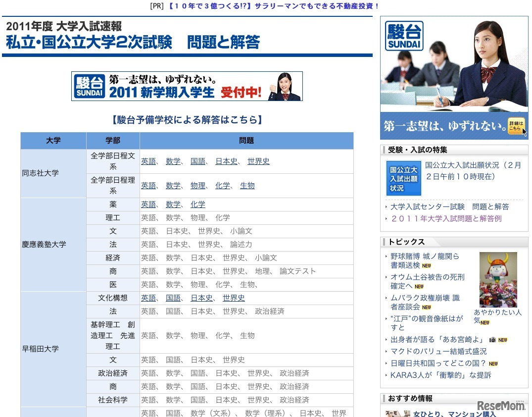Open 早稲田大学 文化構想 世界史 link

(x=234, y=298)
